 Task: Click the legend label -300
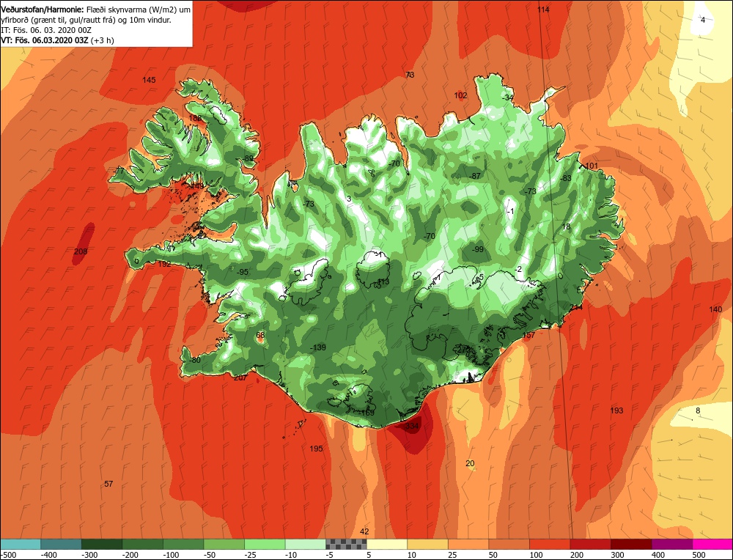[90, 555]
